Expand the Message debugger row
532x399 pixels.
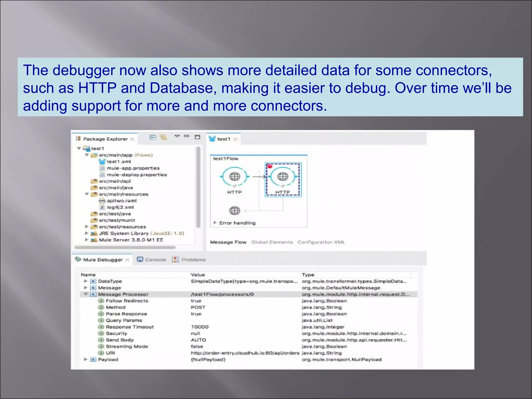[85, 288]
